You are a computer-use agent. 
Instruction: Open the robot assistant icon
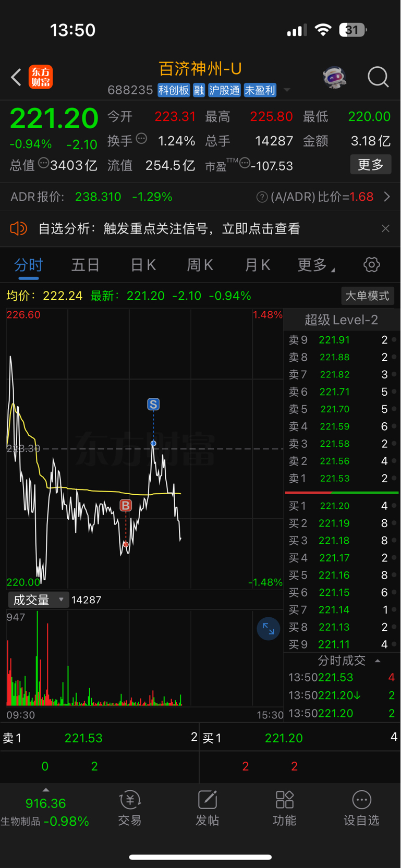tap(334, 77)
